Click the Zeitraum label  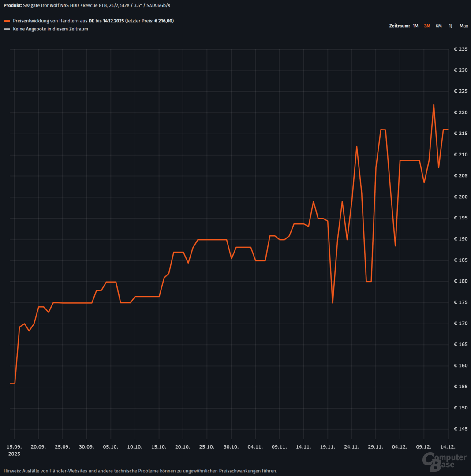point(399,26)
